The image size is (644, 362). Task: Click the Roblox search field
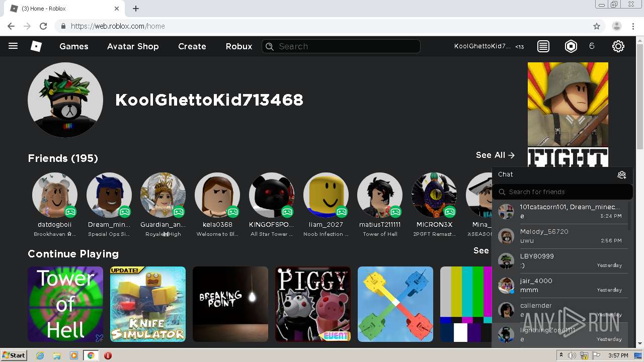point(341,46)
